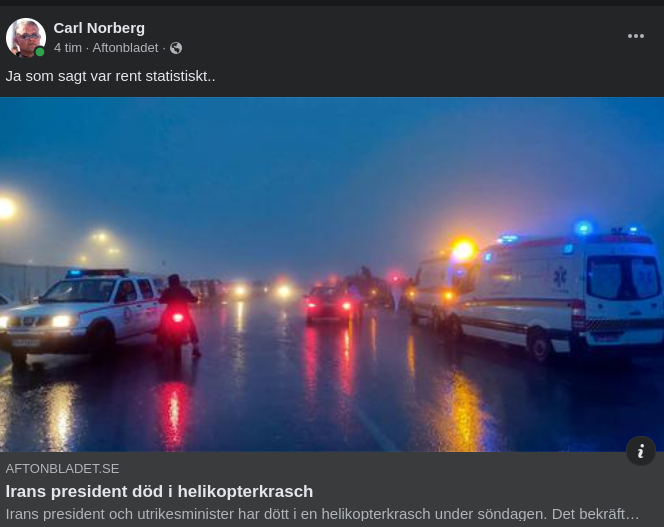Open the article preview photo
The height and width of the screenshot is (527, 664).
point(332,275)
